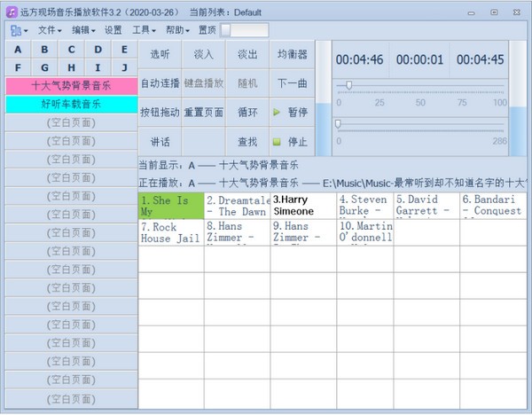Toggle 循环 loop mode

(247, 113)
